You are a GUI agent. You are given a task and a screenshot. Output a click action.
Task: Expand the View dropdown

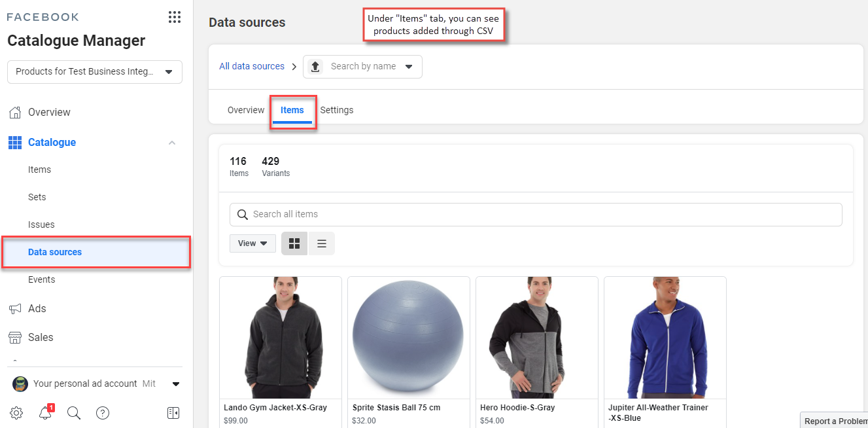coord(252,243)
